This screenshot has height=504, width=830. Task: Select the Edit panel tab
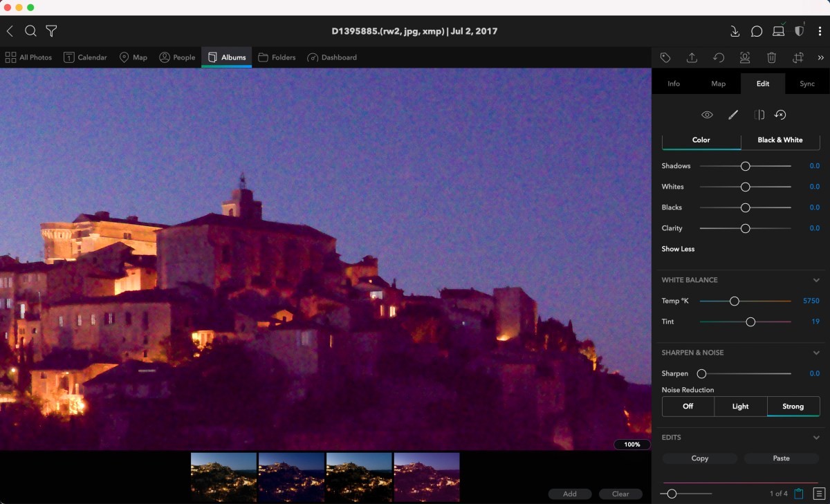pyautogui.click(x=763, y=84)
